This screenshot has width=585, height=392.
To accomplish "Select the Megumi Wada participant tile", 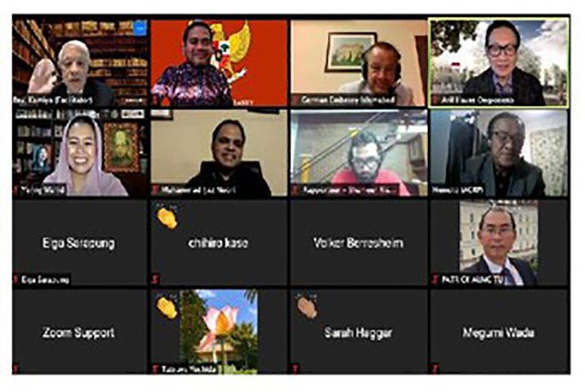I will click(x=500, y=331).
